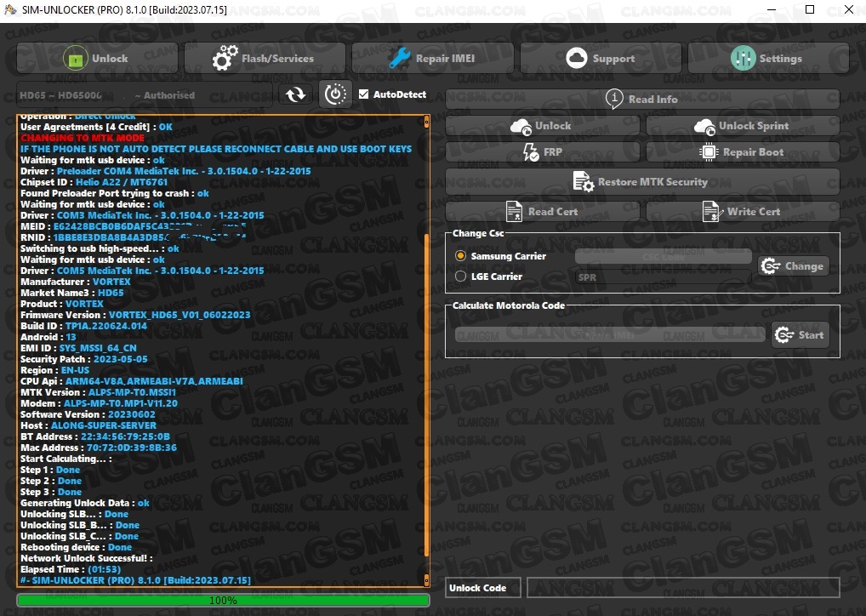The height and width of the screenshot is (616, 866).
Task: Click the sliders icon on Settings
Action: tap(743, 58)
